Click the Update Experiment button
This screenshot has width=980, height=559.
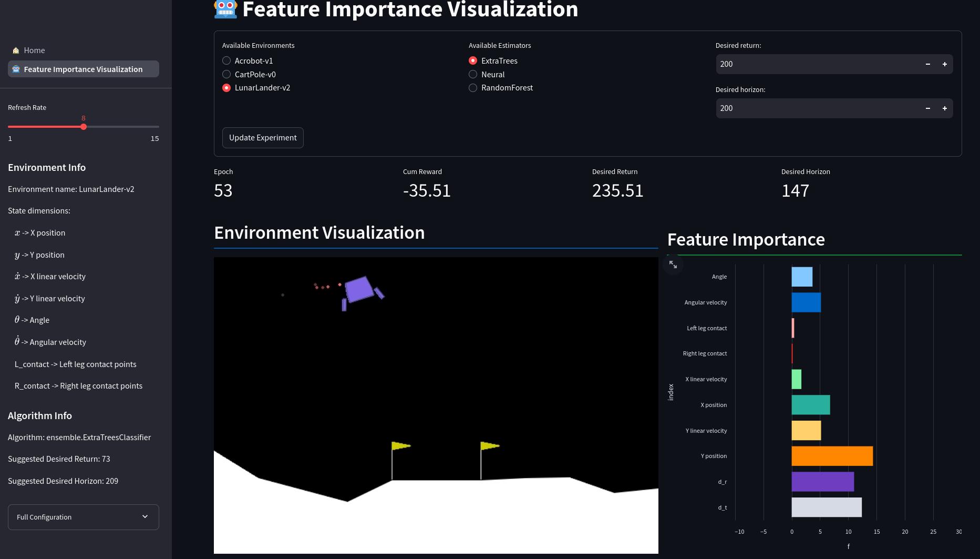click(263, 138)
